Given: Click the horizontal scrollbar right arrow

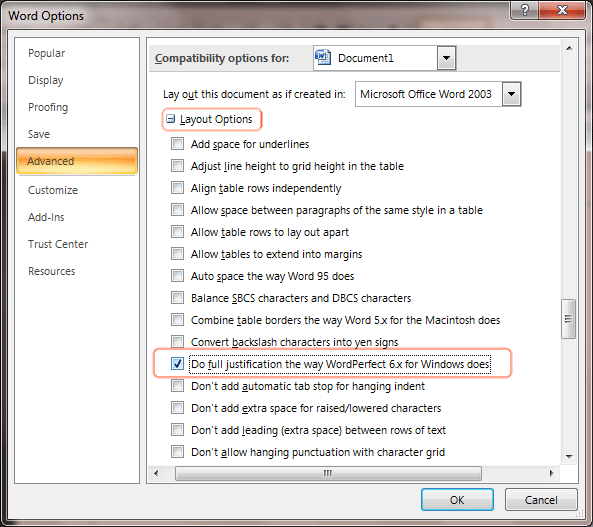Looking at the screenshot, I should click(x=552, y=473).
